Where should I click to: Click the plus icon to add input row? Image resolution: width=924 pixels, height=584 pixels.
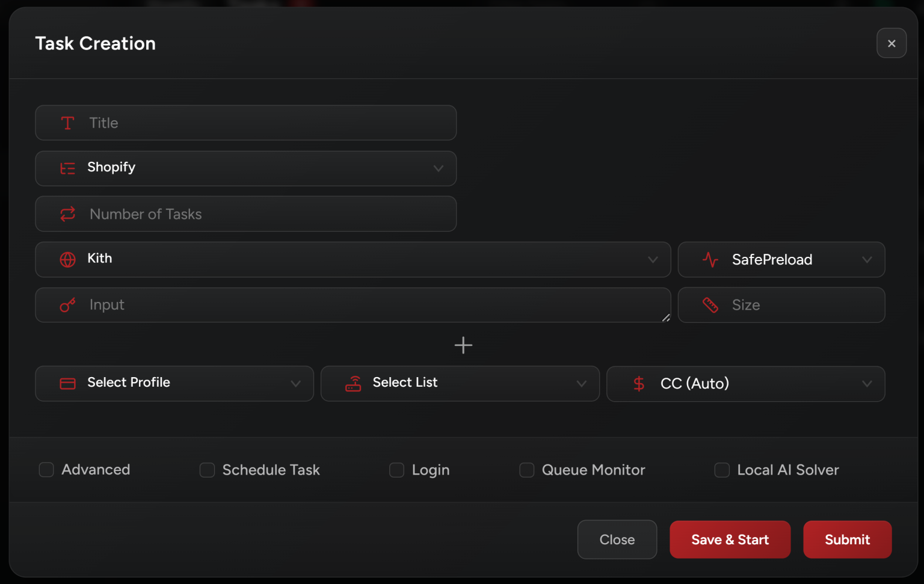pyautogui.click(x=463, y=345)
